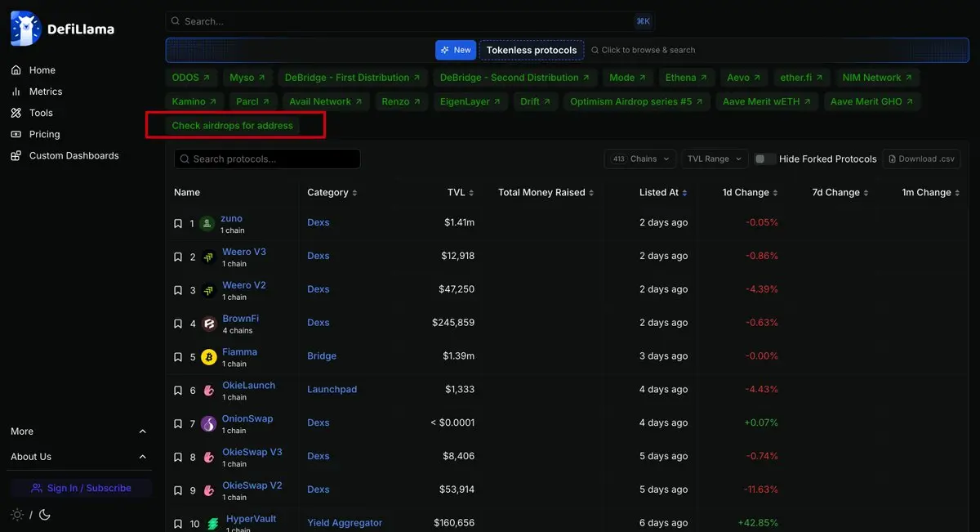
Task: Open the Myso airdrop link
Action: point(247,78)
